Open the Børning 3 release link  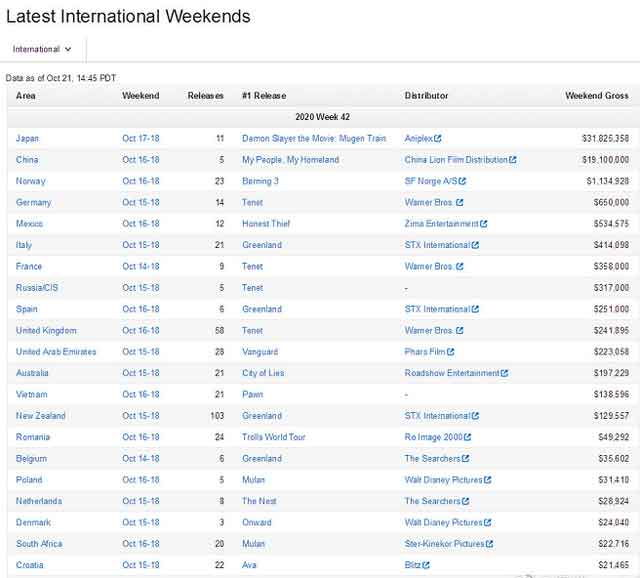260,181
